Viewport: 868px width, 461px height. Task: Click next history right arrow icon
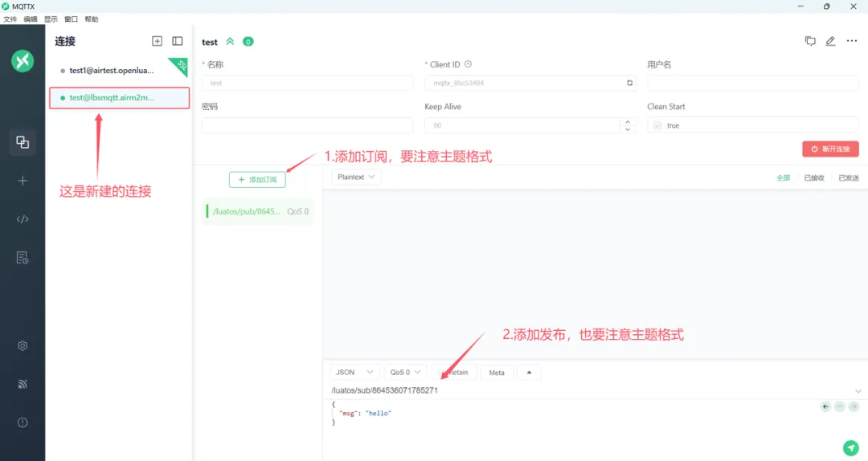tap(854, 406)
